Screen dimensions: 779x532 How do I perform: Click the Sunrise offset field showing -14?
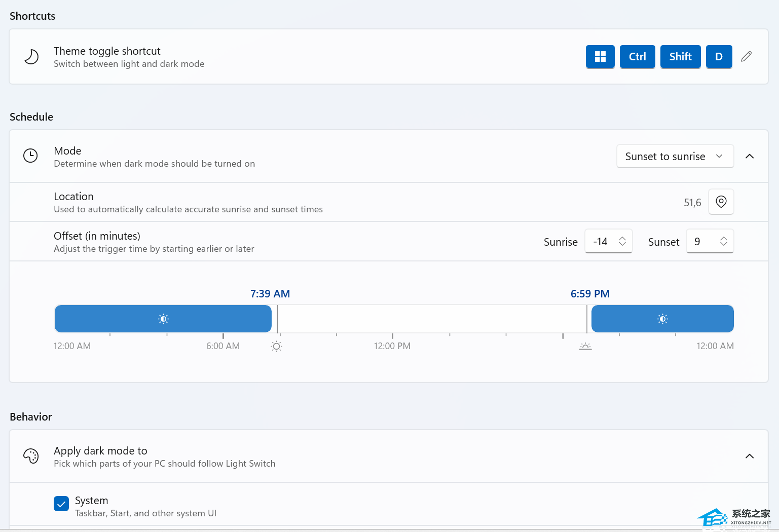pos(601,242)
